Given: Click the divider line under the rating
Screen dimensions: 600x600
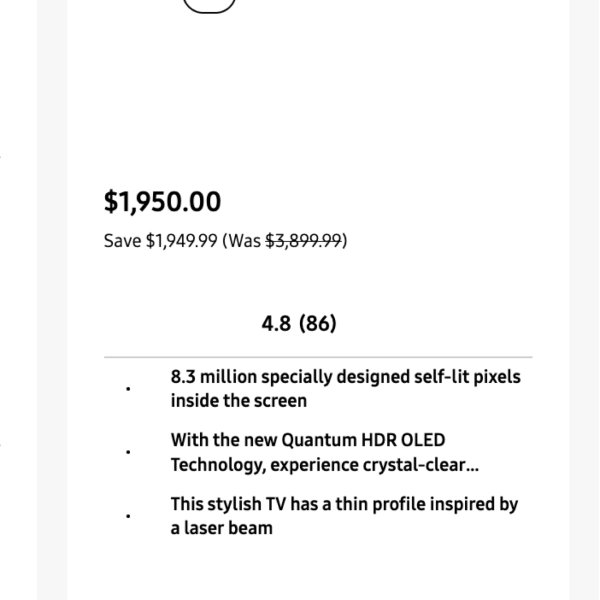Looking at the screenshot, I should click(318, 357).
